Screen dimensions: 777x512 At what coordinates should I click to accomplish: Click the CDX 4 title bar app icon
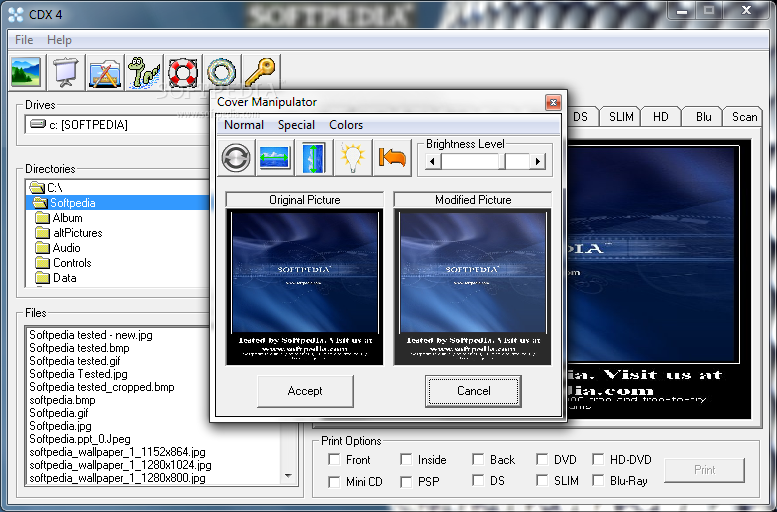16,14
